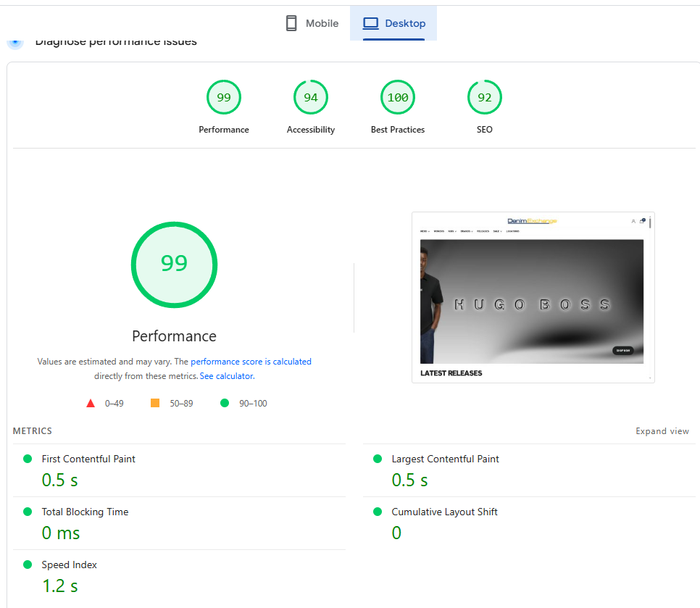This screenshot has width=700, height=608.
Task: Click the large 99 performance circle
Action: (x=174, y=263)
